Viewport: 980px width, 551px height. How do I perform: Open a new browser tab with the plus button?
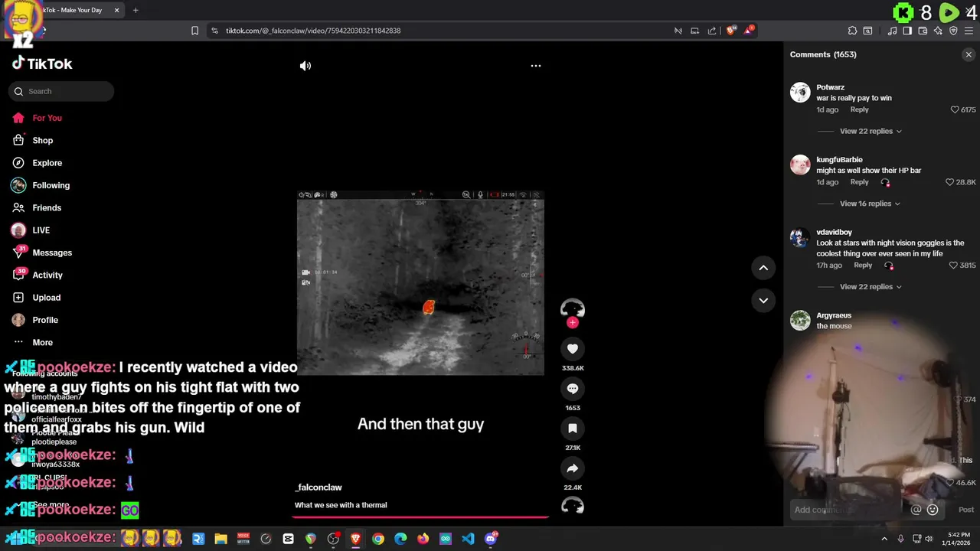coord(136,10)
